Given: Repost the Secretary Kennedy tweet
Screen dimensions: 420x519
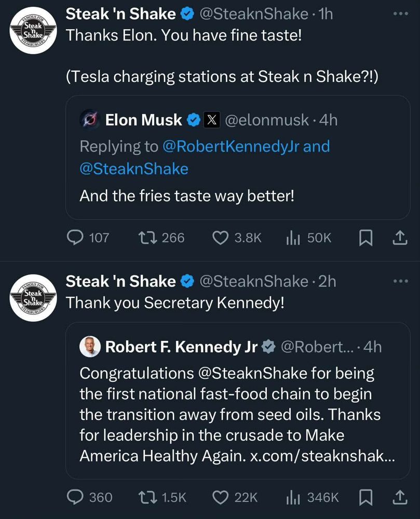Looking at the screenshot, I should (x=148, y=497).
